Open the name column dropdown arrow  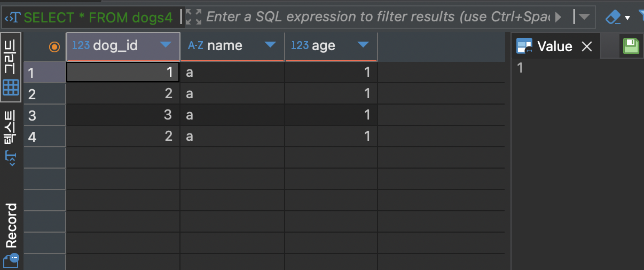(x=270, y=45)
